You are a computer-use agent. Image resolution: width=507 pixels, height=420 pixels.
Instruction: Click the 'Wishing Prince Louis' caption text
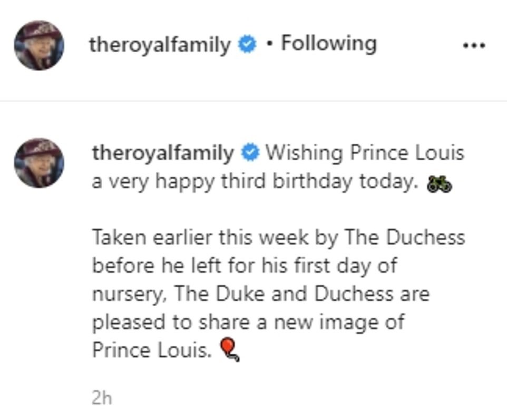364,153
